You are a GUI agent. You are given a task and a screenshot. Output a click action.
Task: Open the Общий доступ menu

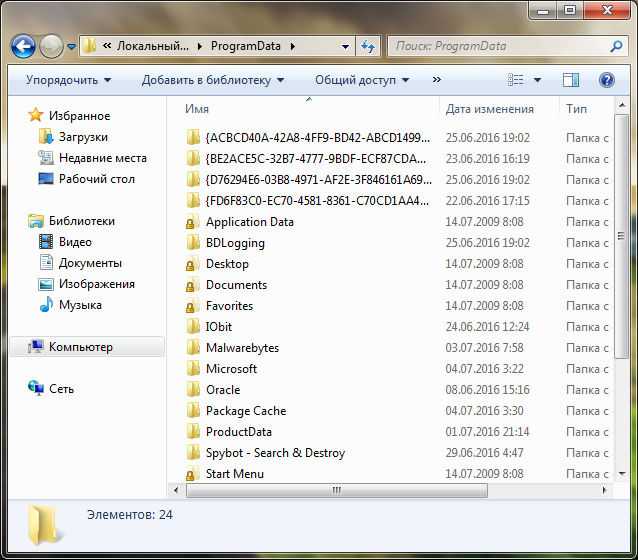pos(362,80)
